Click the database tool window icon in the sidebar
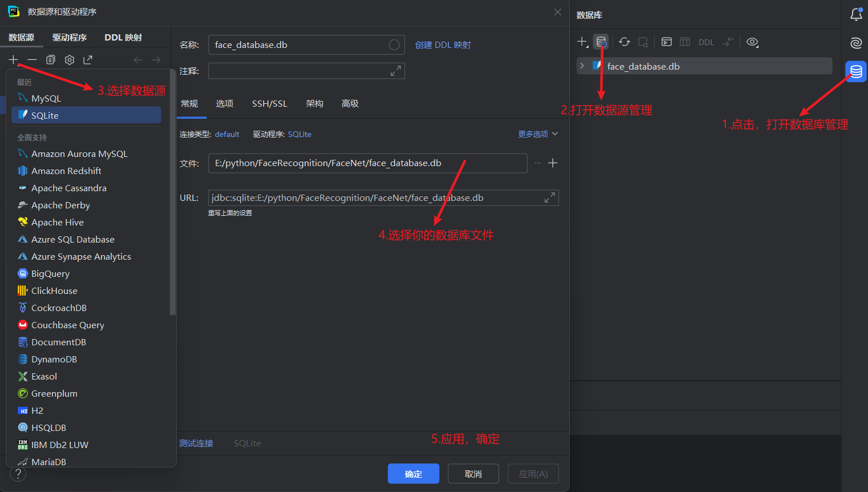 856,71
